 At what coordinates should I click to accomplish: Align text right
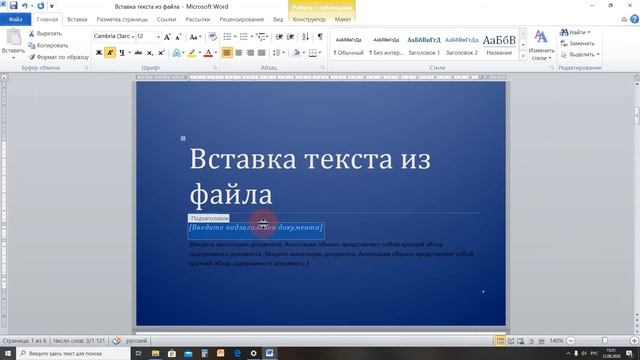pyautogui.click(x=250, y=53)
